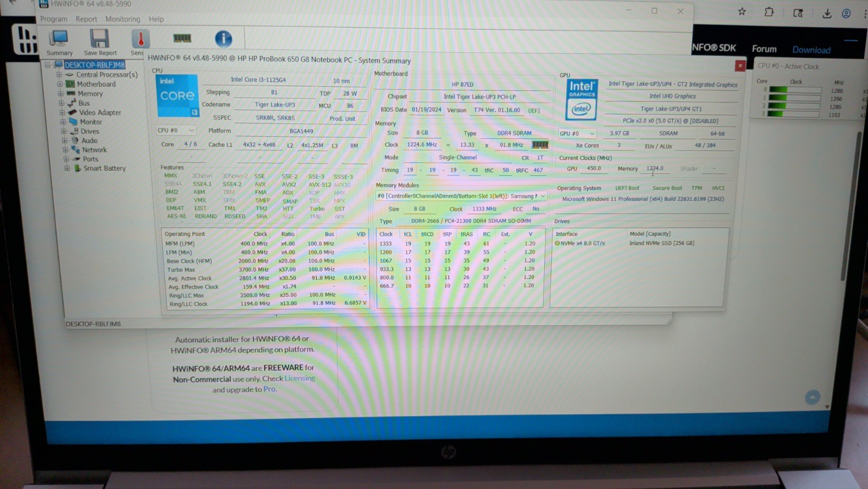Click the Ring/LLC Clock row
Screen dimensions: 868x489
(x=266, y=304)
